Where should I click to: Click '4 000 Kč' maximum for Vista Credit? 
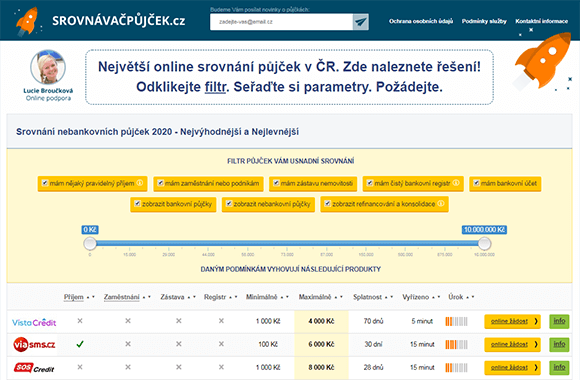(x=321, y=321)
